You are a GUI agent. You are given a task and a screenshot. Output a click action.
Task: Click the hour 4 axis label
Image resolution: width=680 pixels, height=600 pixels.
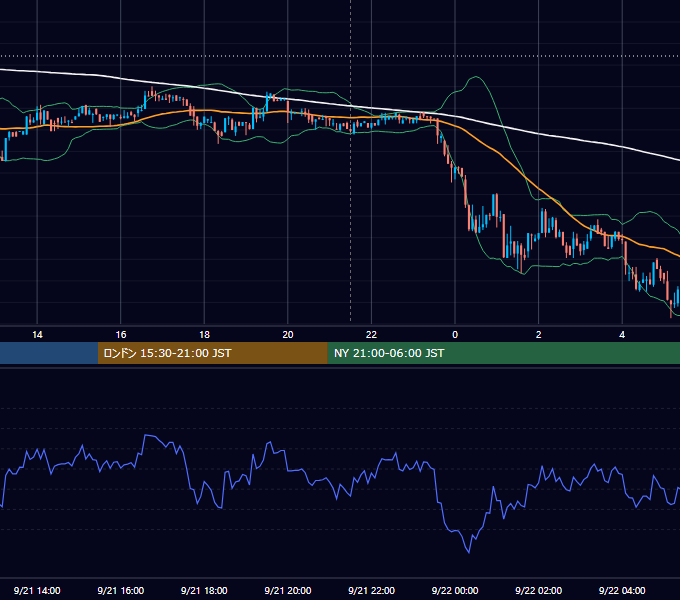(622, 335)
